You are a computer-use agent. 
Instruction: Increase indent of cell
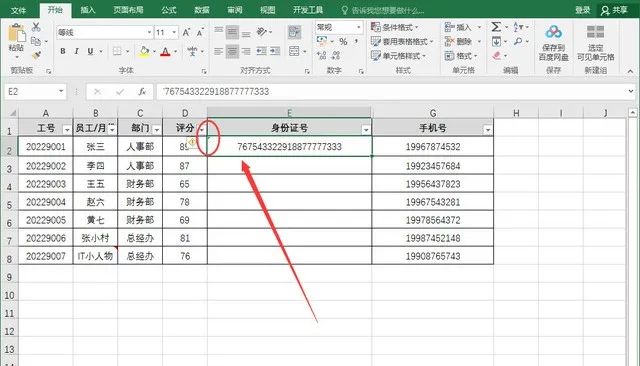pyautogui.click(x=275, y=51)
